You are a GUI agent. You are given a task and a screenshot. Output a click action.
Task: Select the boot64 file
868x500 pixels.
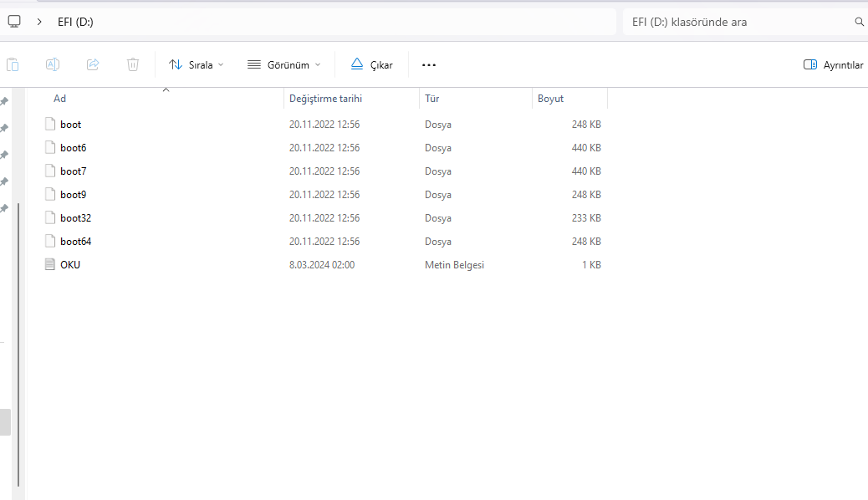pyautogui.click(x=75, y=242)
